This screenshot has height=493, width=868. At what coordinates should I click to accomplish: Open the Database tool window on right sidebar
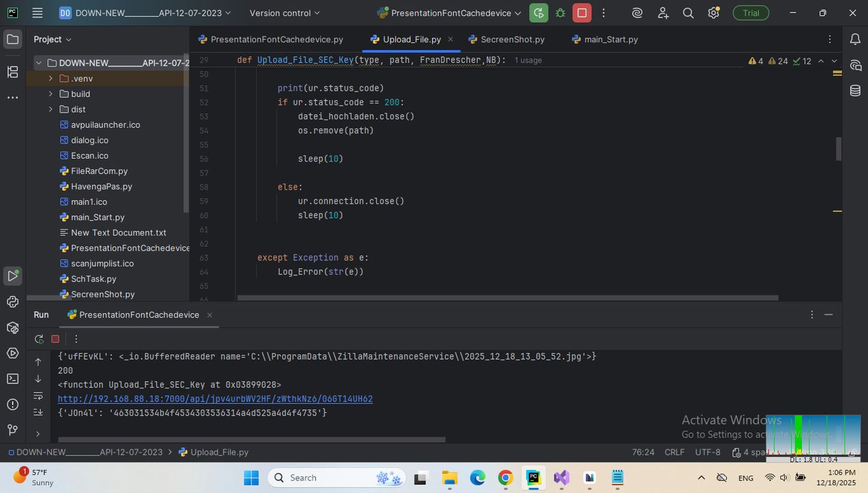coord(855,91)
